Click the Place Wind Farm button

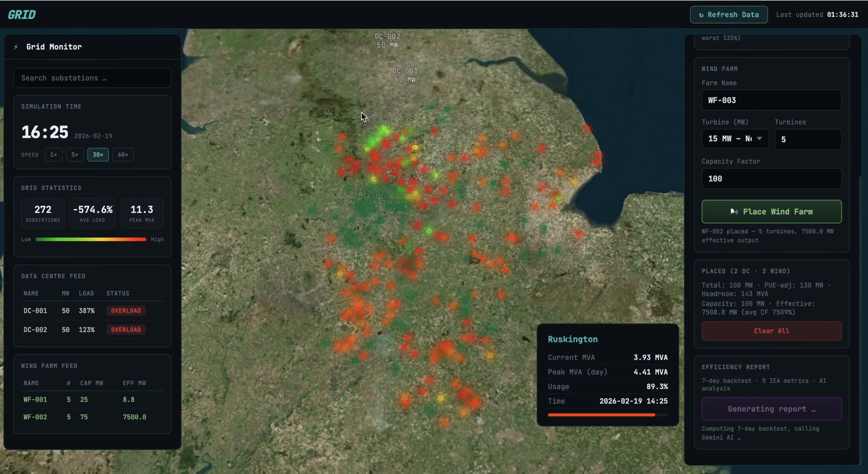point(771,211)
